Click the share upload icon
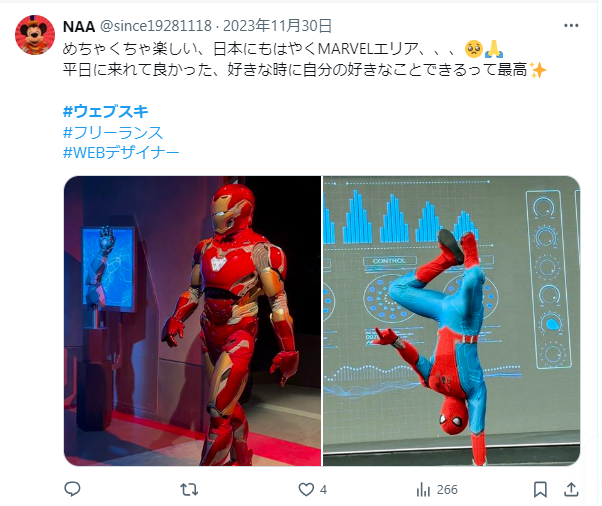This screenshot has height=506, width=602. (x=571, y=489)
